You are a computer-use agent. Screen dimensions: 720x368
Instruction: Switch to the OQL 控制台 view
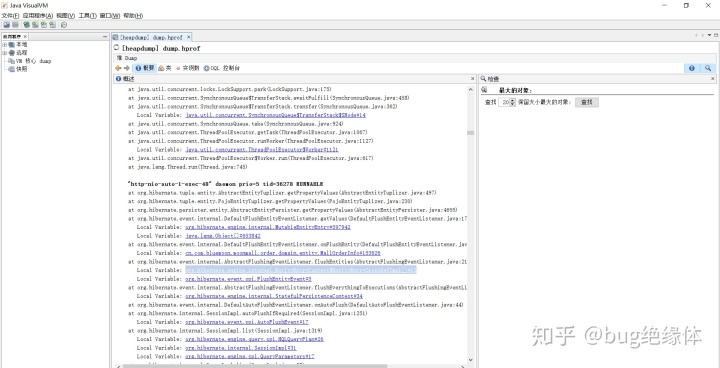222,68
